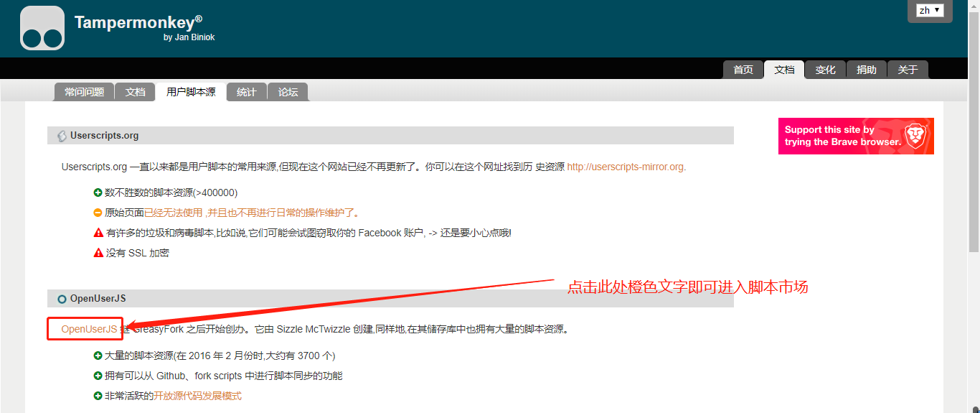
Task: Click the warning icon beside 有许多的垃圾和病毒脚本
Action: (98, 233)
